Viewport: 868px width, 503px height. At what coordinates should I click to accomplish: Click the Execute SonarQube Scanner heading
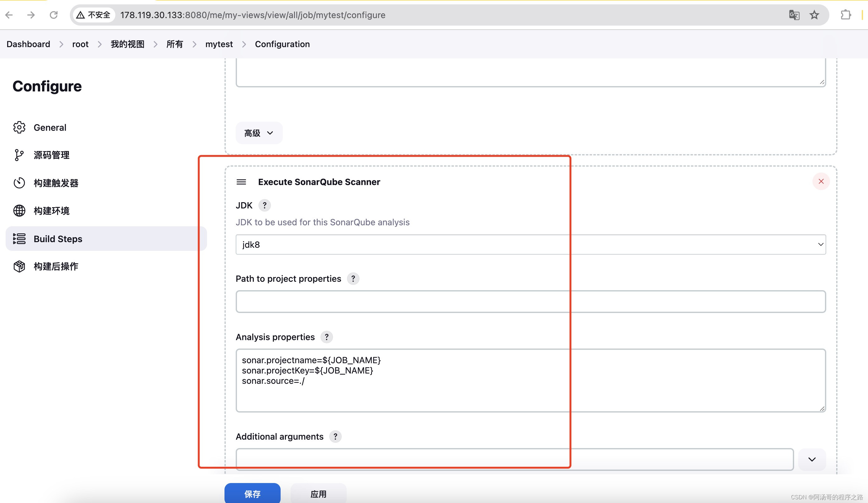(x=319, y=182)
